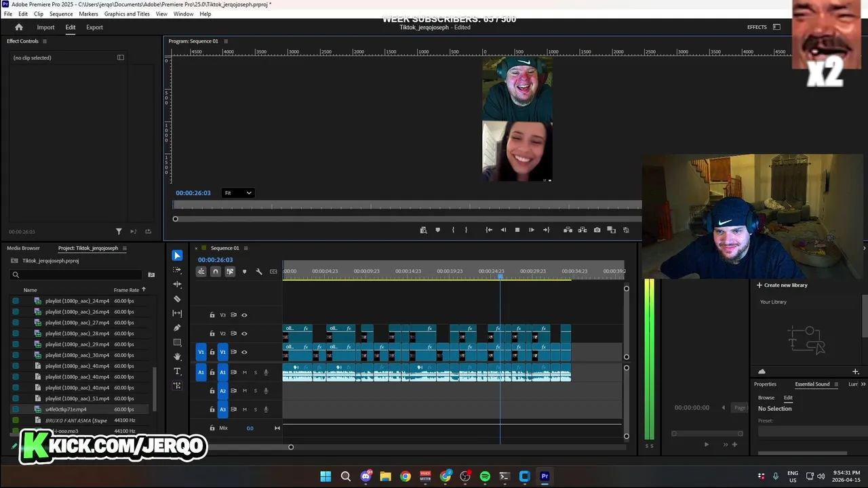This screenshot has height=488, width=868.
Task: Open the Project panel menu
Action: tap(125, 248)
